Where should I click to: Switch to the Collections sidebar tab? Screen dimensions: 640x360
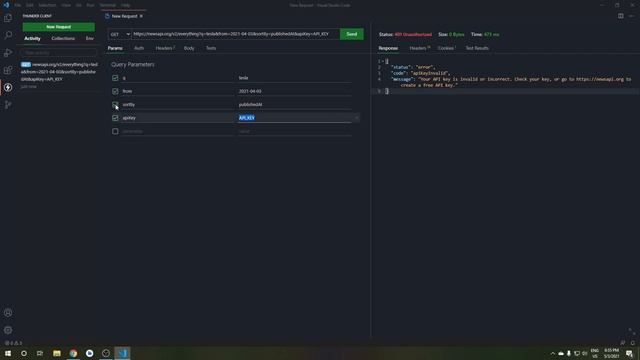63,38
